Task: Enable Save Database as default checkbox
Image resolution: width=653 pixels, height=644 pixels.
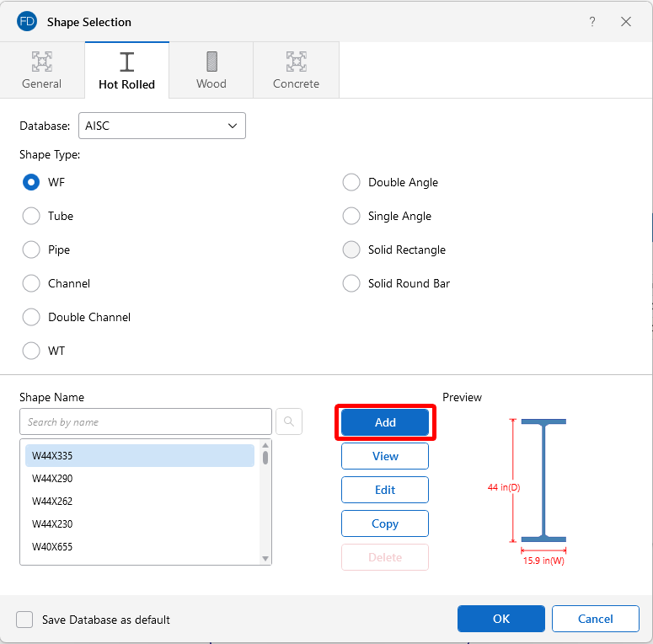Action: click(24, 620)
